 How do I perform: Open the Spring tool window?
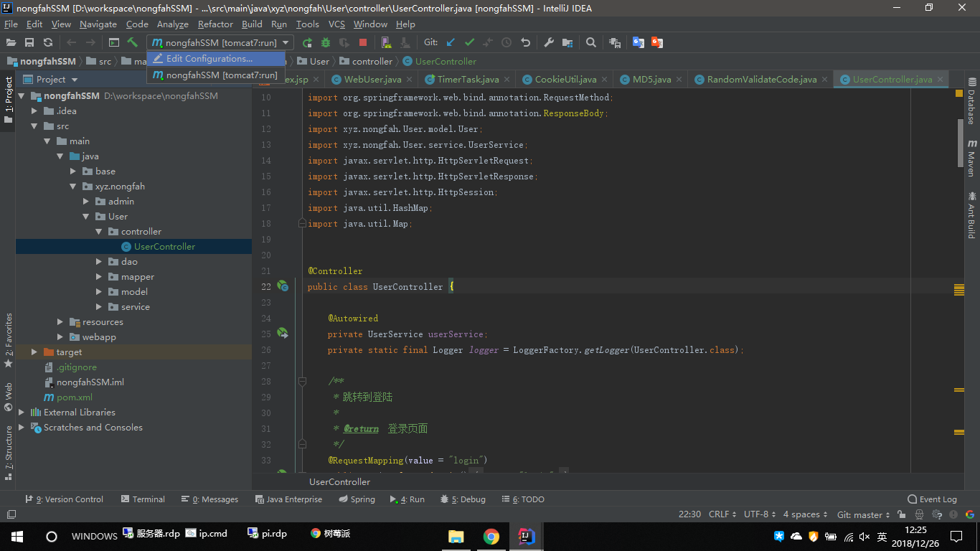pos(356,499)
